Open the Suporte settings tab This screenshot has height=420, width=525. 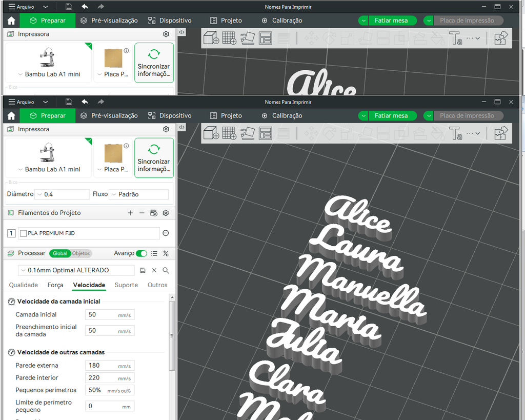[126, 285]
